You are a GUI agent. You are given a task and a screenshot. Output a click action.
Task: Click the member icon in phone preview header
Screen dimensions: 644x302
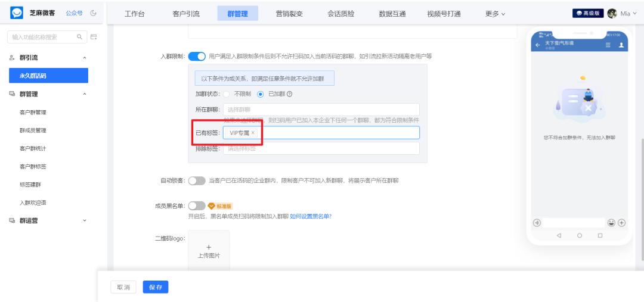point(621,45)
